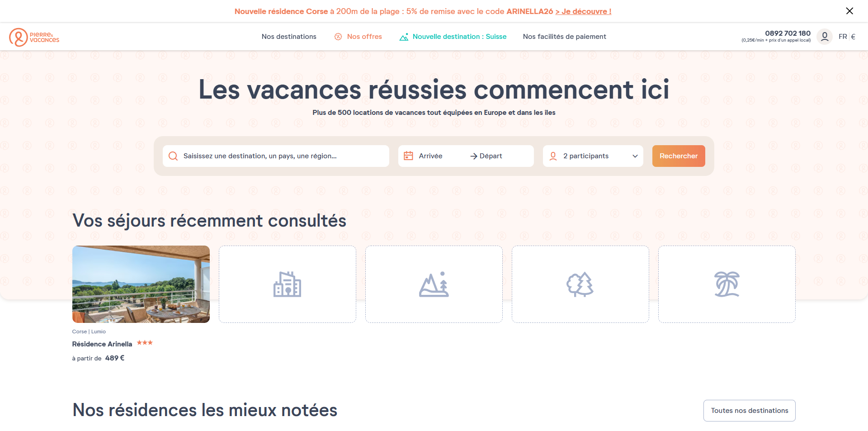
Task: Click the phone number 0892 702 180
Action: click(788, 33)
